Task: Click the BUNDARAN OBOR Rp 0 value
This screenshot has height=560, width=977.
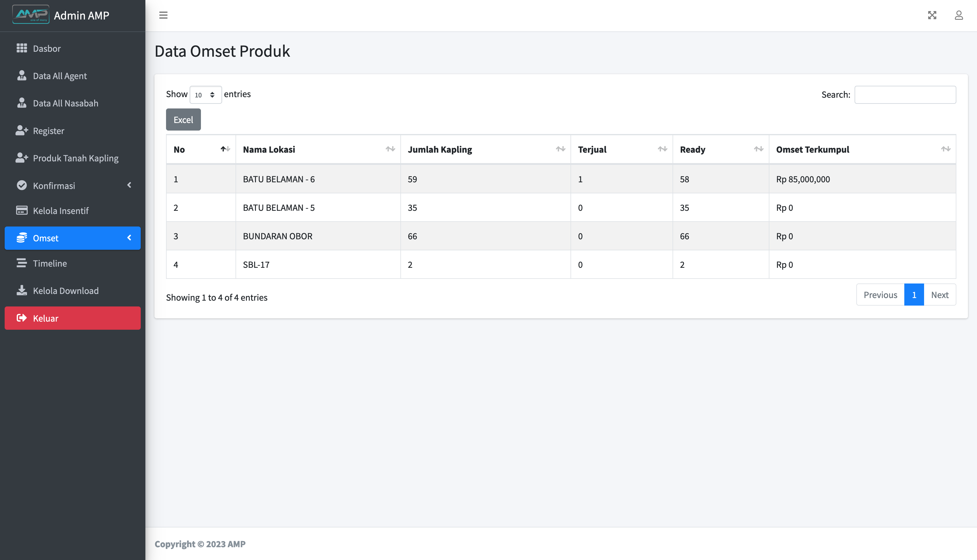Action: coord(784,236)
